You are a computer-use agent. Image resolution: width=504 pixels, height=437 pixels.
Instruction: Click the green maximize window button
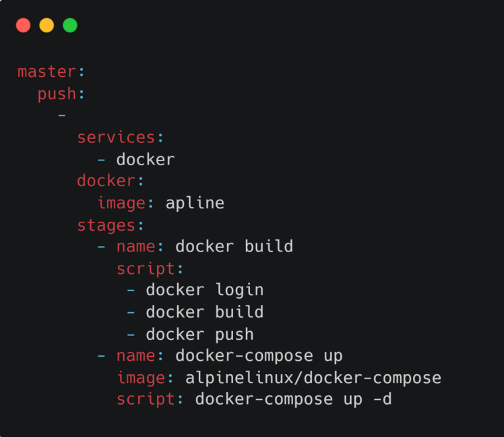(70, 26)
